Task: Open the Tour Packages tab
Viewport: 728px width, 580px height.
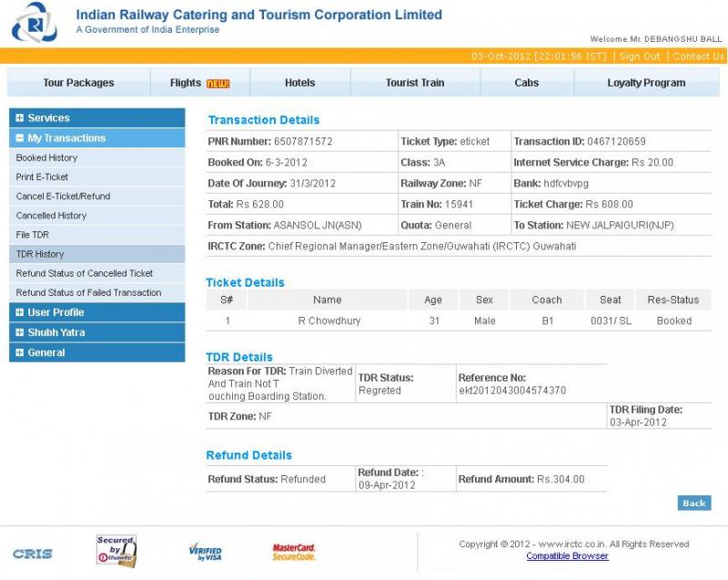Action: (78, 83)
